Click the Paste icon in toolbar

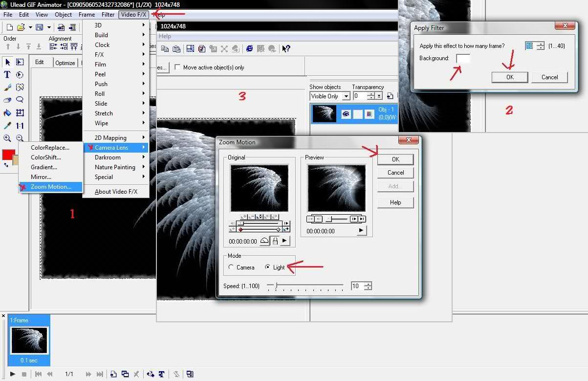pos(176,48)
